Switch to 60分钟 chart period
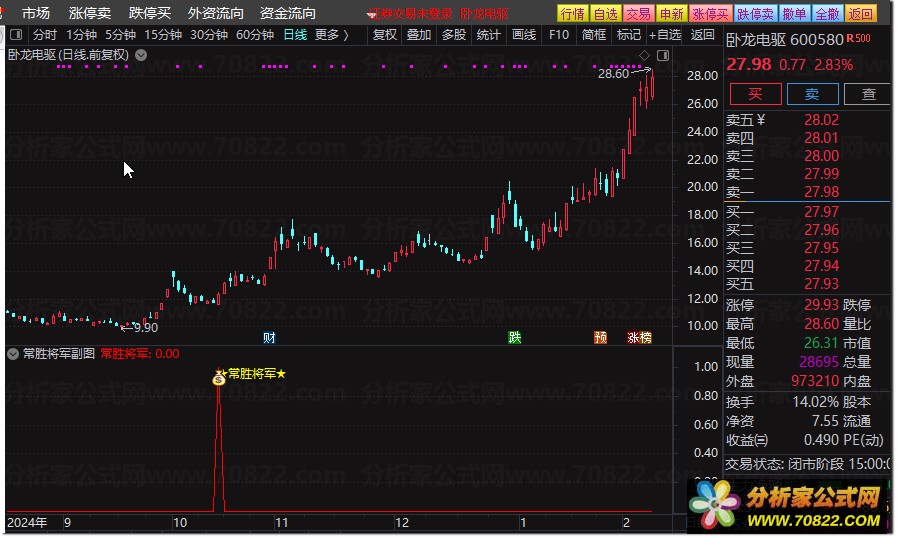The height and width of the screenshot is (537, 897). pyautogui.click(x=255, y=35)
